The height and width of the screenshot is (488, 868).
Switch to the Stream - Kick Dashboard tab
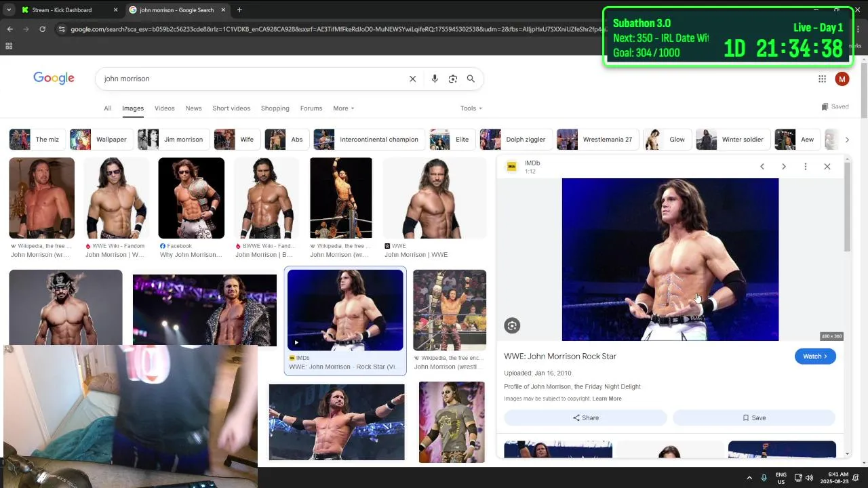point(62,10)
